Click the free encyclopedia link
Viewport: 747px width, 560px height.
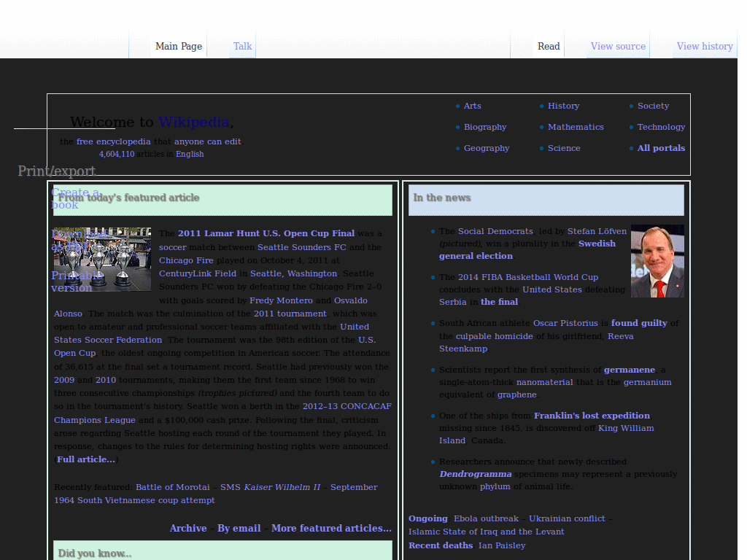click(x=113, y=141)
